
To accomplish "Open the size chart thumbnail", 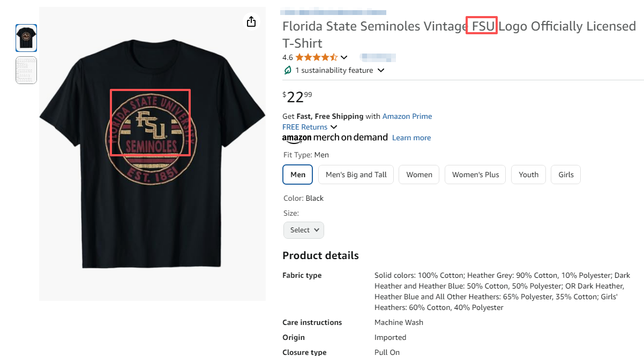I will pos(26,70).
